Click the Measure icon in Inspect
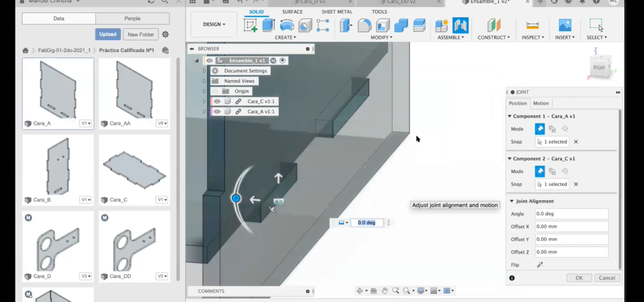Image resolution: width=644 pixels, height=302 pixels. [533, 25]
